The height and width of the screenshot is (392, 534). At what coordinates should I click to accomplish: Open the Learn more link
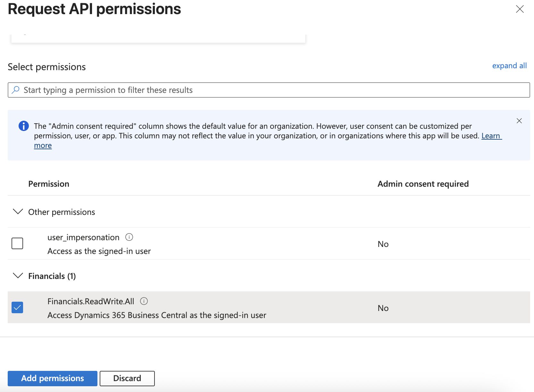pos(491,136)
